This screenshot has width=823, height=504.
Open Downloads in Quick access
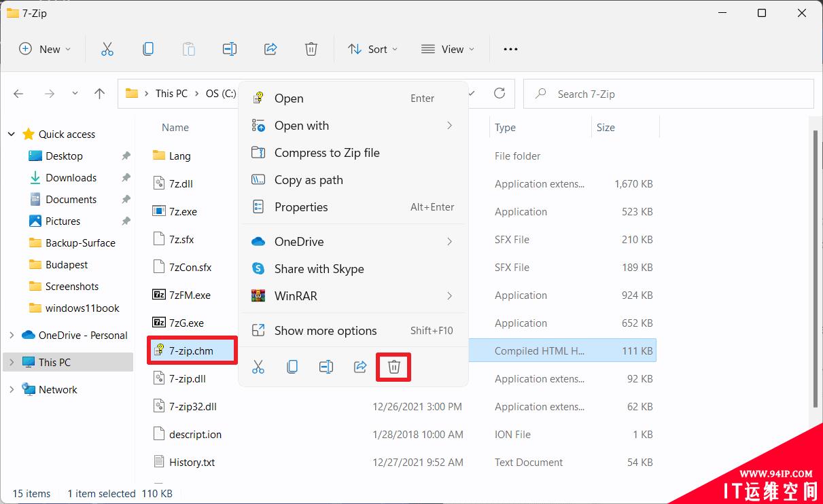[71, 178]
